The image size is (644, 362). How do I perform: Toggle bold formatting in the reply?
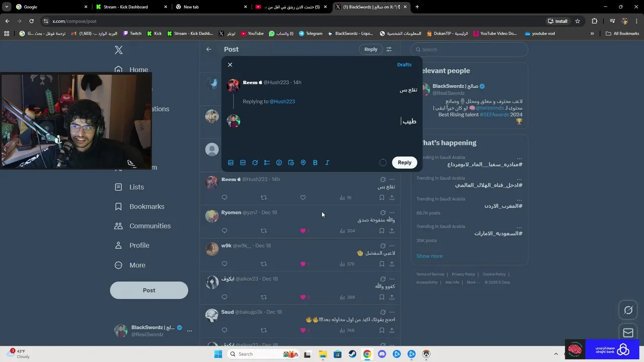315,162
